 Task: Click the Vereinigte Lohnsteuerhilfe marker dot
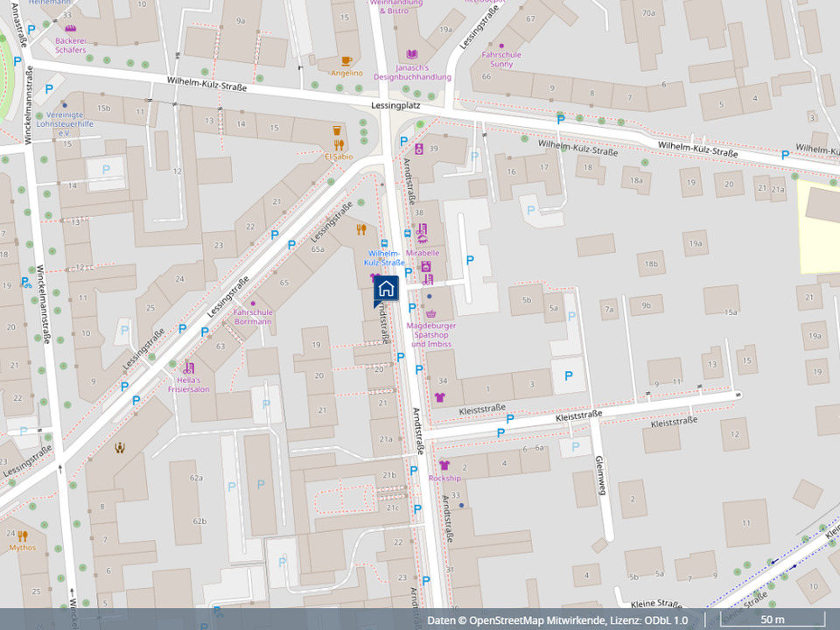pos(65,105)
